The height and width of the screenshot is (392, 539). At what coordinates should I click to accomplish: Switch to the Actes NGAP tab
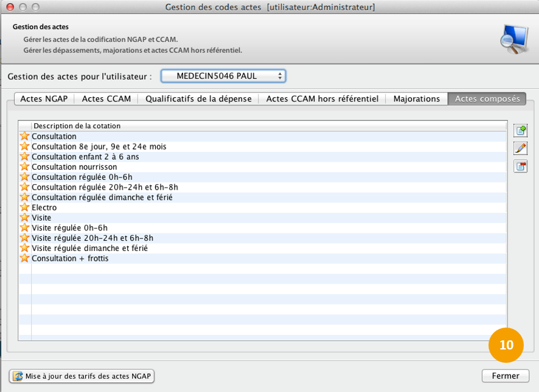44,98
